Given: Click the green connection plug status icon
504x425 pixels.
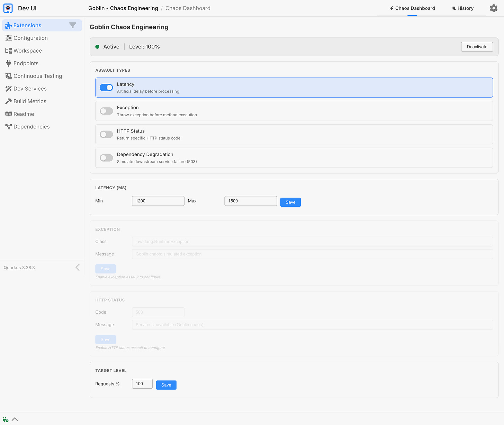Looking at the screenshot, I should point(6,419).
